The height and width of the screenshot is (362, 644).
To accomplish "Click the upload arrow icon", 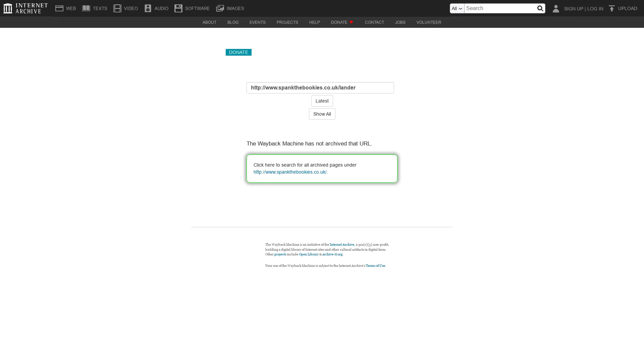I will tap(612, 8).
